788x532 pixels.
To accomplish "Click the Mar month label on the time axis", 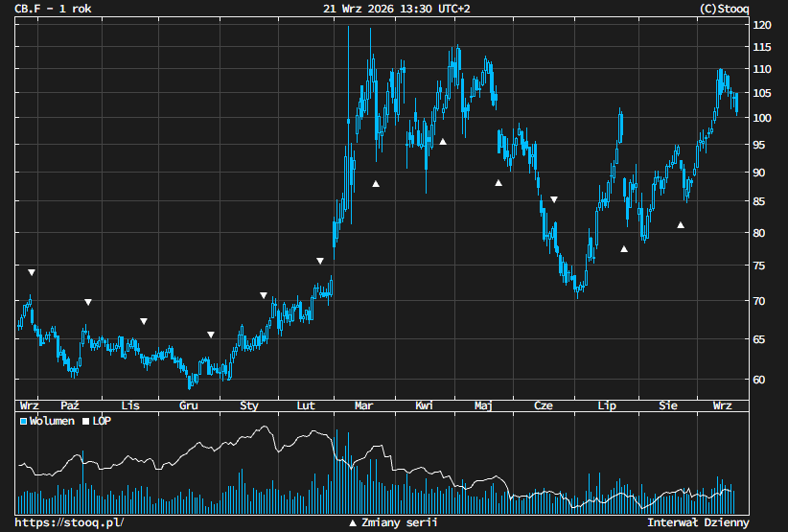I will click(x=364, y=405).
